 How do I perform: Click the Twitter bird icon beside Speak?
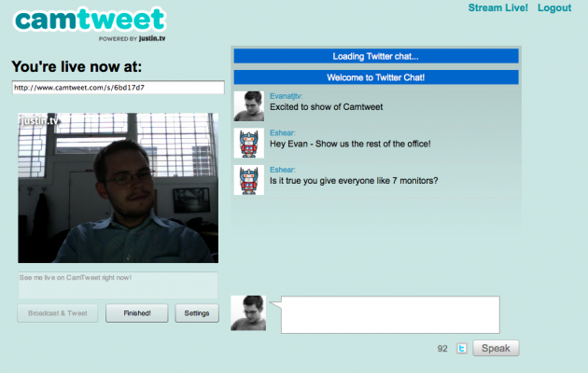click(462, 349)
